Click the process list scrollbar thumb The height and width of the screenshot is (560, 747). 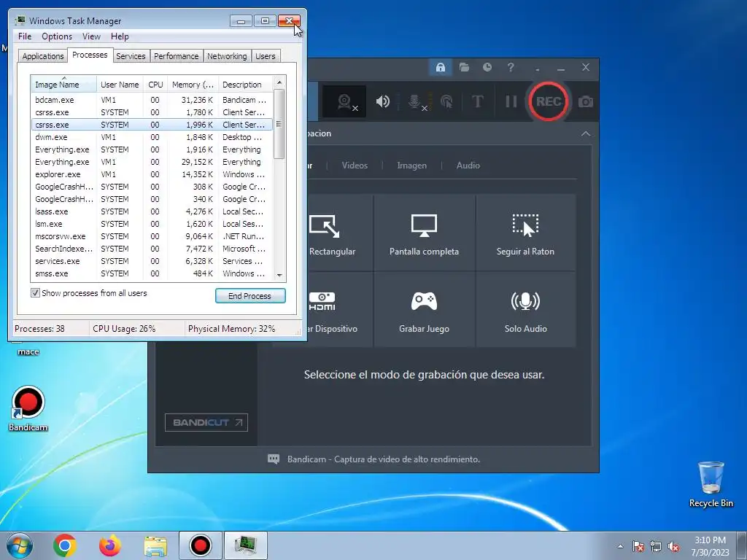pos(279,124)
